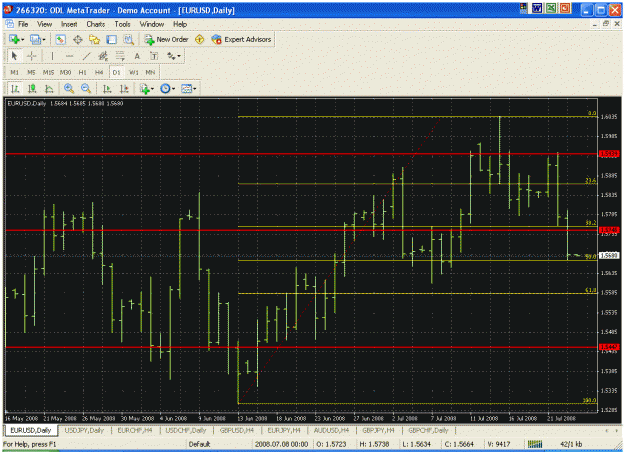The image size is (625, 452).
Task: Switch to the EURJPY,H4 chart tab
Action: pyautogui.click(x=284, y=430)
